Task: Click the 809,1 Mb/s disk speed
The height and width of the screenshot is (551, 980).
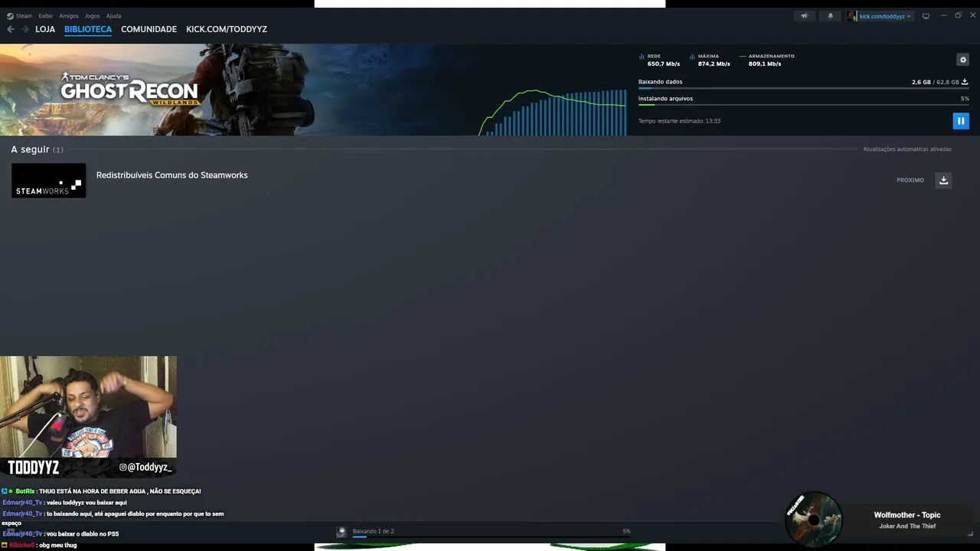Action: point(765,64)
